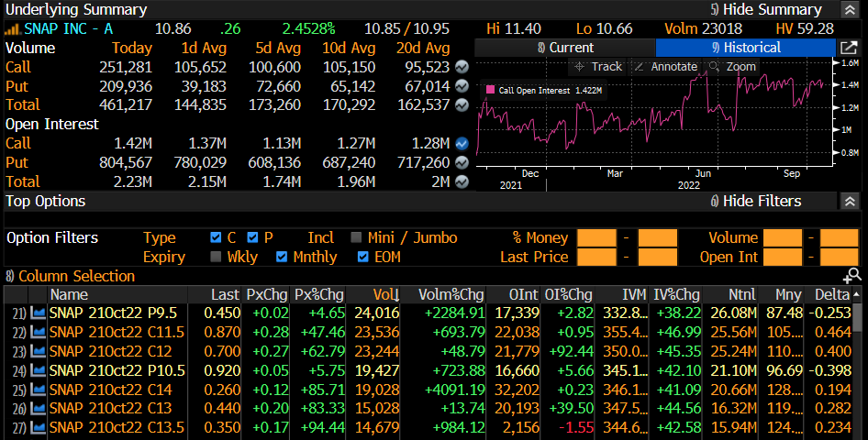Sort by Vol column header
The width and height of the screenshot is (868, 440).
coord(373,294)
